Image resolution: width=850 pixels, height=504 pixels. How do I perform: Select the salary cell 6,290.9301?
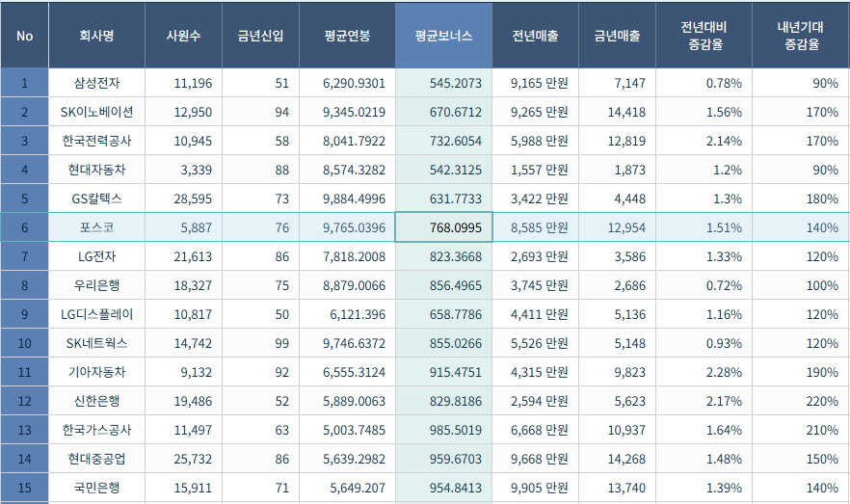coord(347,83)
